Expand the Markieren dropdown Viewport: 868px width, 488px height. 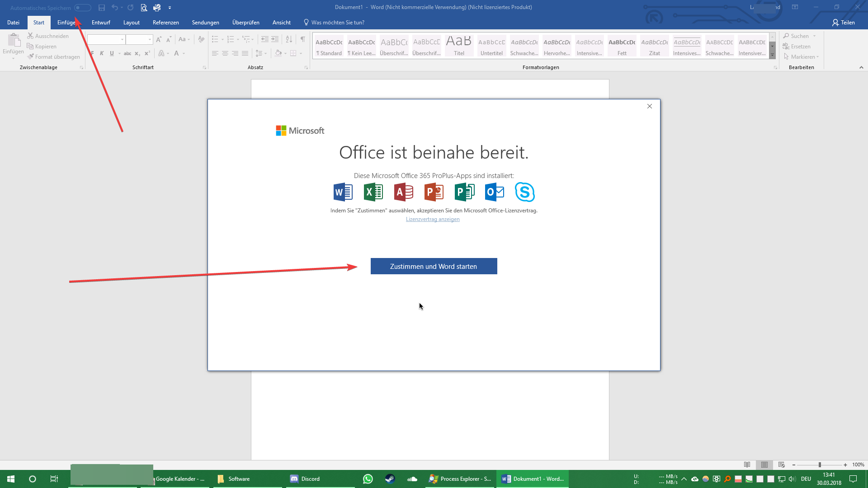(x=818, y=57)
